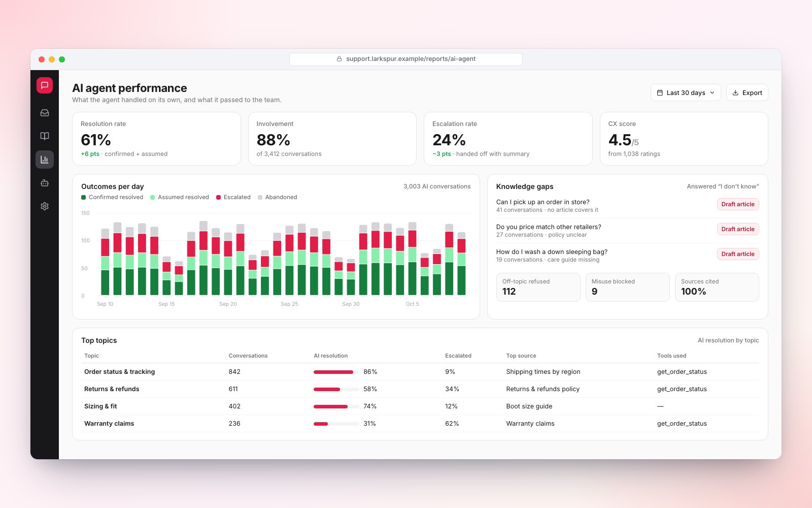Click the CX score card
812x508 pixels.
pos(684,139)
